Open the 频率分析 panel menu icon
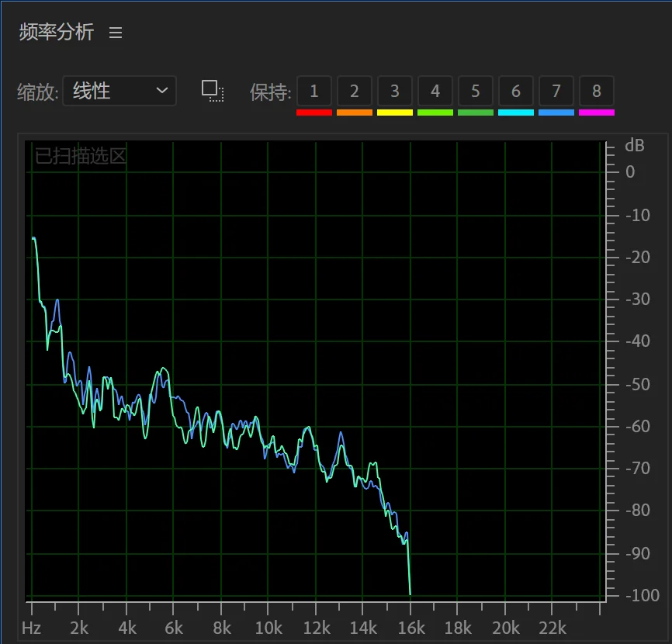This screenshot has height=644, width=672. point(116,33)
